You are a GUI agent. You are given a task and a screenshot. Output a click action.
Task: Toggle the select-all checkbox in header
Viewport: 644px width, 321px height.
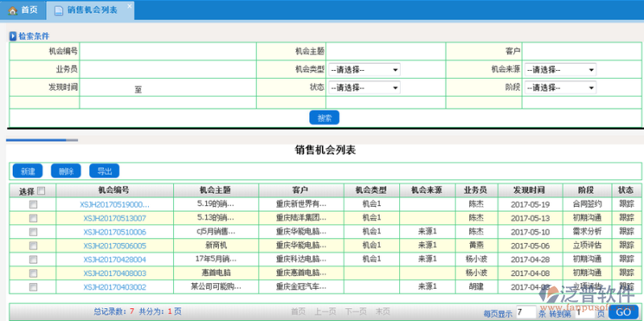point(41,191)
